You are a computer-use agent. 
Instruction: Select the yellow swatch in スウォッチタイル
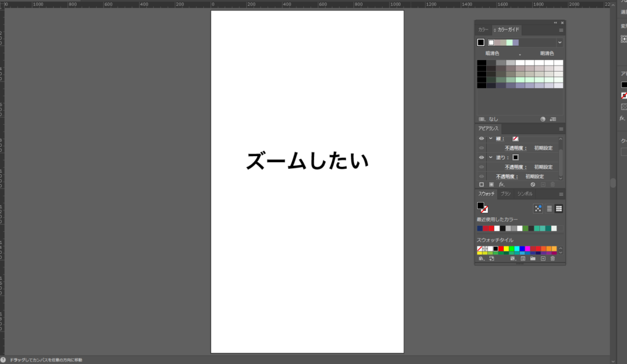tap(506, 249)
